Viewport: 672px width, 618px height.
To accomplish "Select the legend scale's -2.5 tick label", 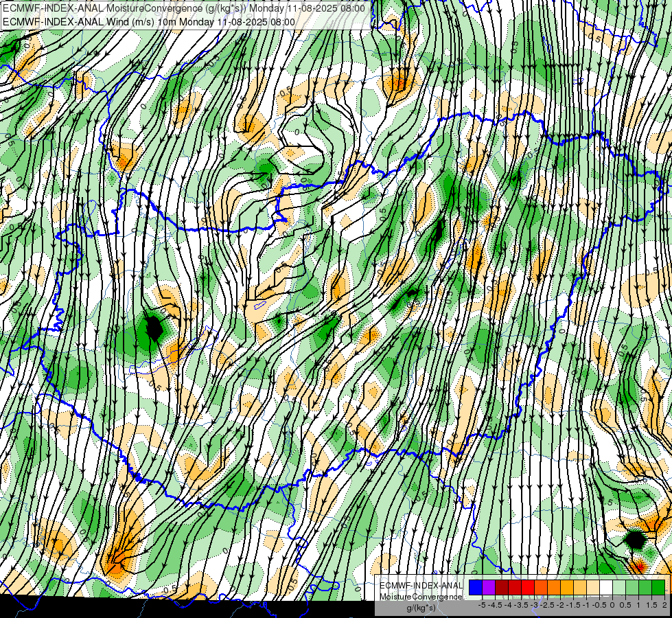I will pos(547,605).
